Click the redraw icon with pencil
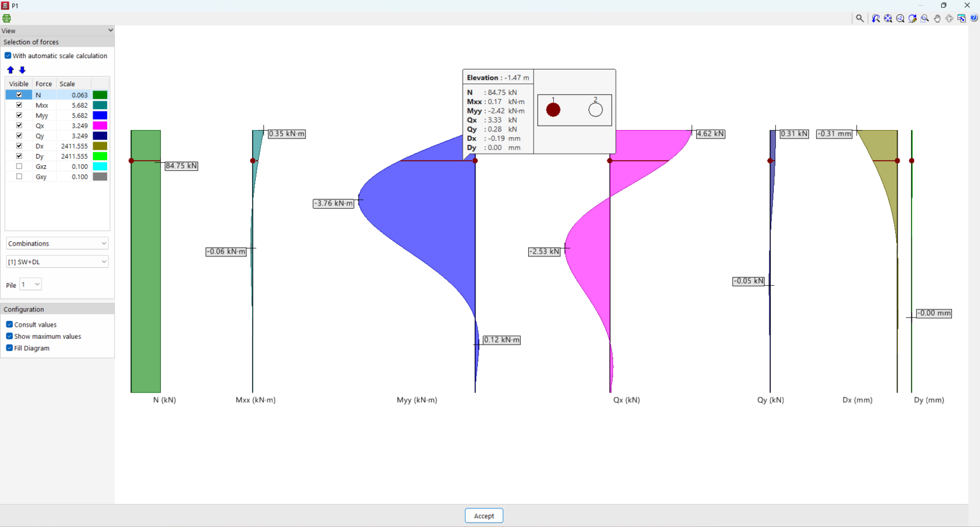The width and height of the screenshot is (980, 527). (x=912, y=19)
